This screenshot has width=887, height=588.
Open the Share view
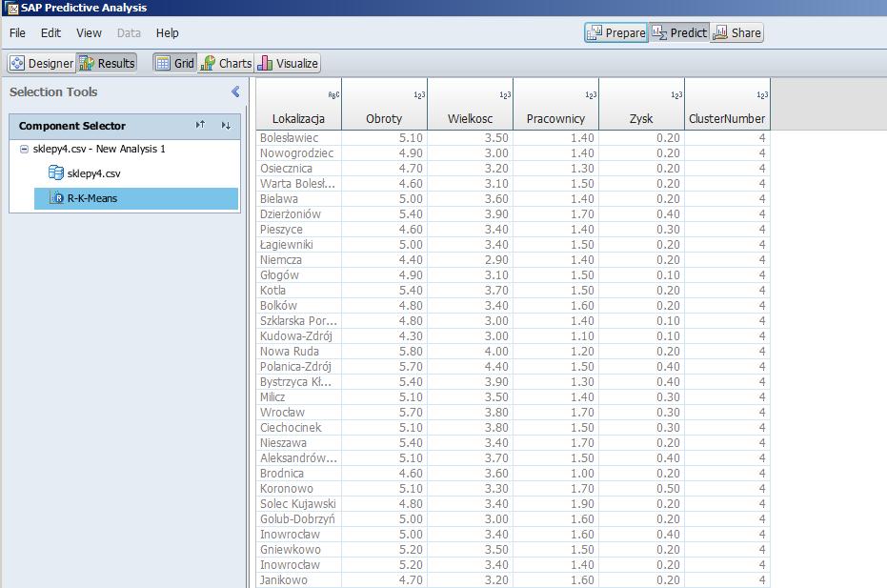tap(737, 32)
